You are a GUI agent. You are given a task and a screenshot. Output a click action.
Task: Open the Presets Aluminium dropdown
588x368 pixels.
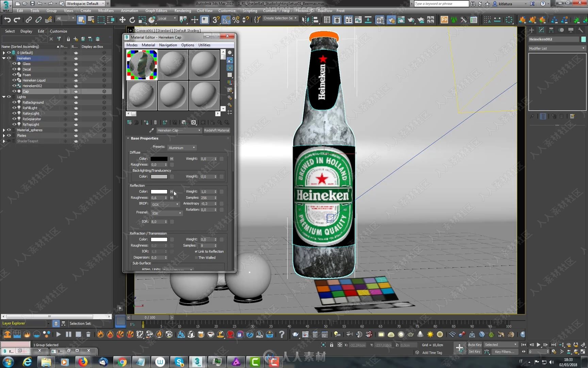(x=182, y=148)
